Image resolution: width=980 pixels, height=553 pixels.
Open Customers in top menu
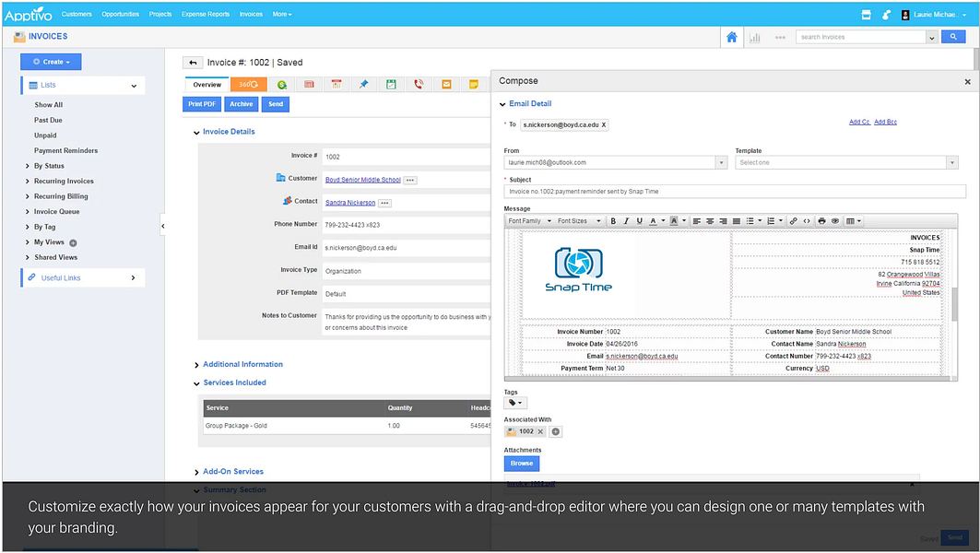pyautogui.click(x=77, y=14)
